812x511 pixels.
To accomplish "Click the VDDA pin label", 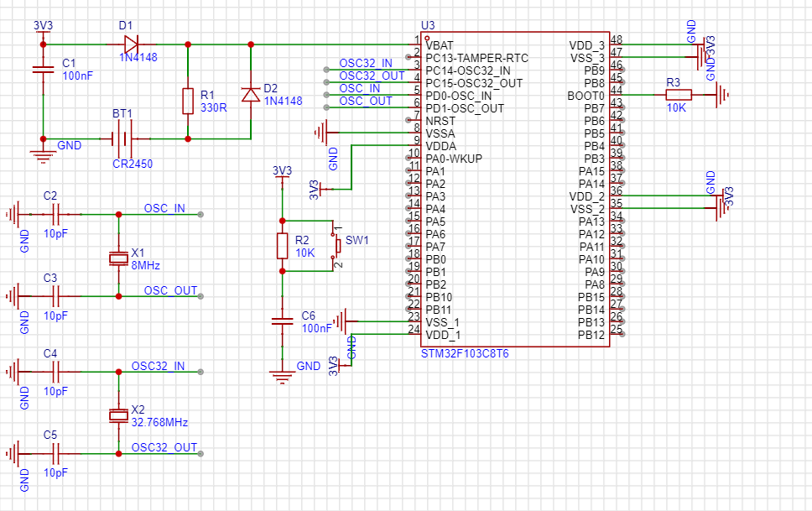I will [440, 146].
